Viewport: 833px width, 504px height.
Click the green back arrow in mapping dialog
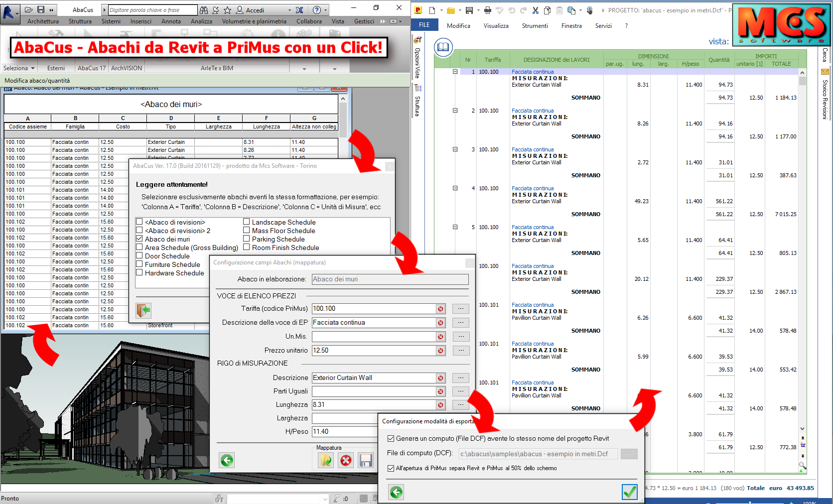(x=227, y=460)
